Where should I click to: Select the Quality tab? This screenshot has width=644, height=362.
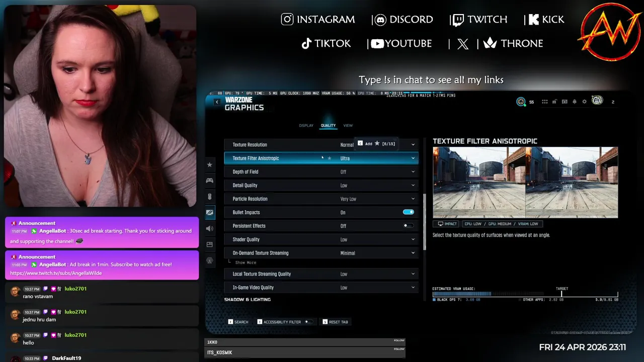pyautogui.click(x=328, y=126)
